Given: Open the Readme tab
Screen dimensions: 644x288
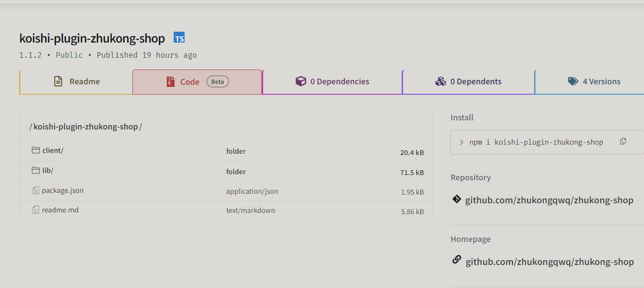Looking at the screenshot, I should click(x=76, y=82).
